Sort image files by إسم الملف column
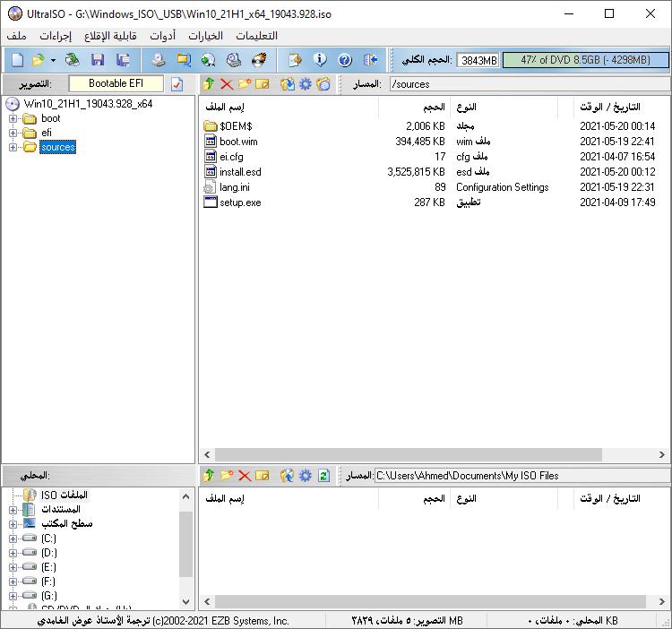This screenshot has height=629, width=672. click(x=289, y=108)
